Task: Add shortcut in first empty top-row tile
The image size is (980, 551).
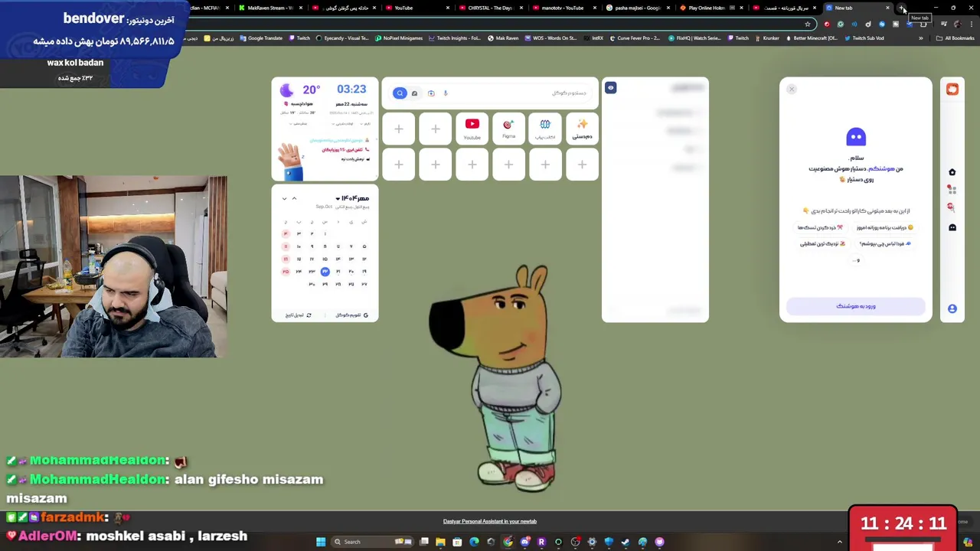Action: tap(398, 129)
